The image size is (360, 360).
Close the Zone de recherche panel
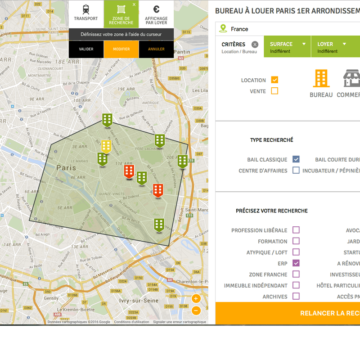coord(134,5)
